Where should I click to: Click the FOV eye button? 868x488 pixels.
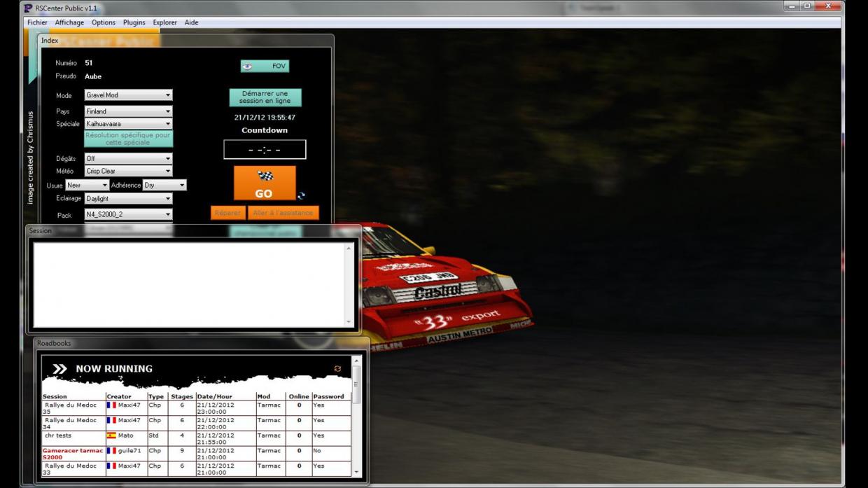pos(265,66)
